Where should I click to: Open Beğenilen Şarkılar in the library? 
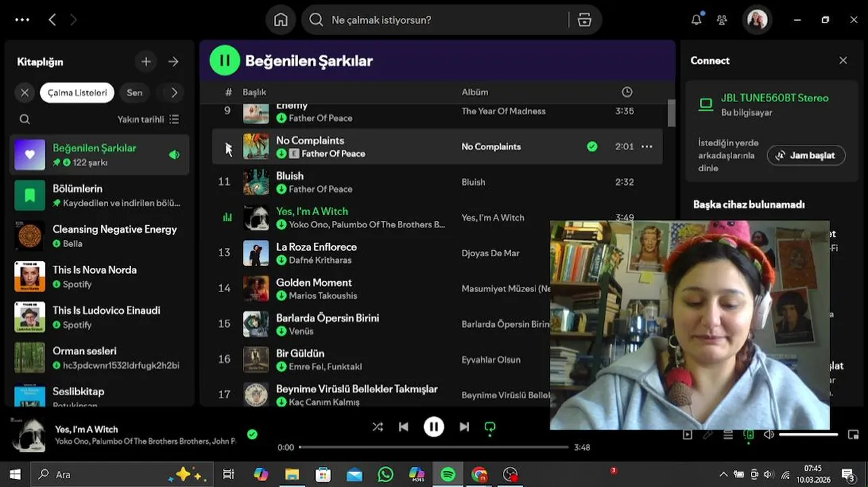99,155
